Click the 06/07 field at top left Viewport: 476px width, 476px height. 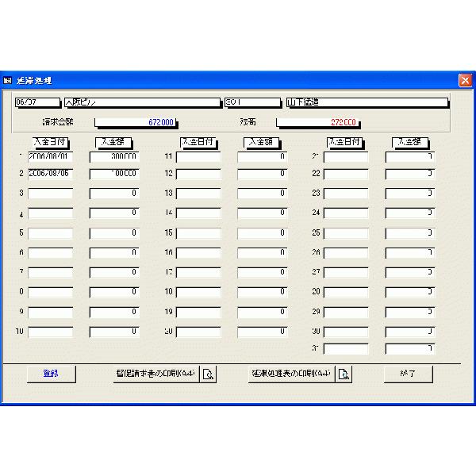(37, 102)
